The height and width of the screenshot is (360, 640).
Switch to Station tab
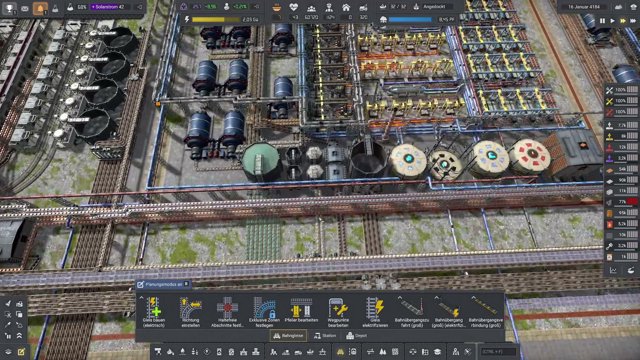click(325, 336)
